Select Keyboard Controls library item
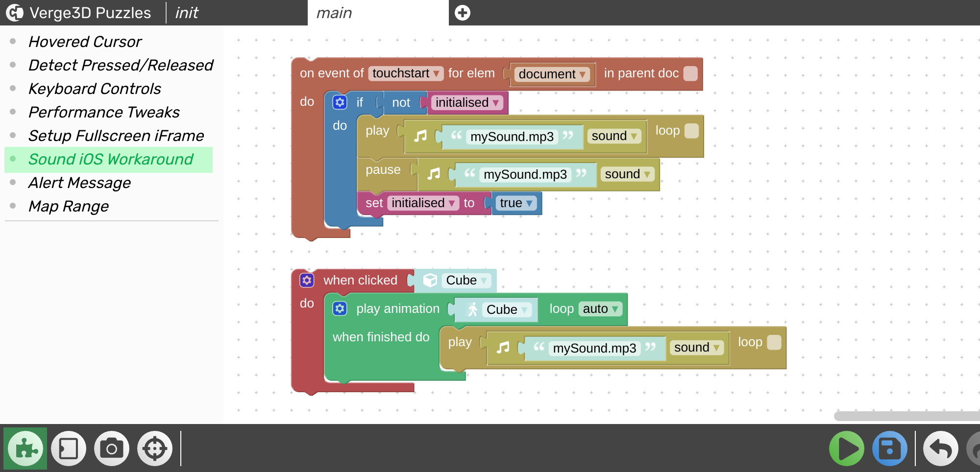Image resolution: width=980 pixels, height=472 pixels. coord(95,89)
